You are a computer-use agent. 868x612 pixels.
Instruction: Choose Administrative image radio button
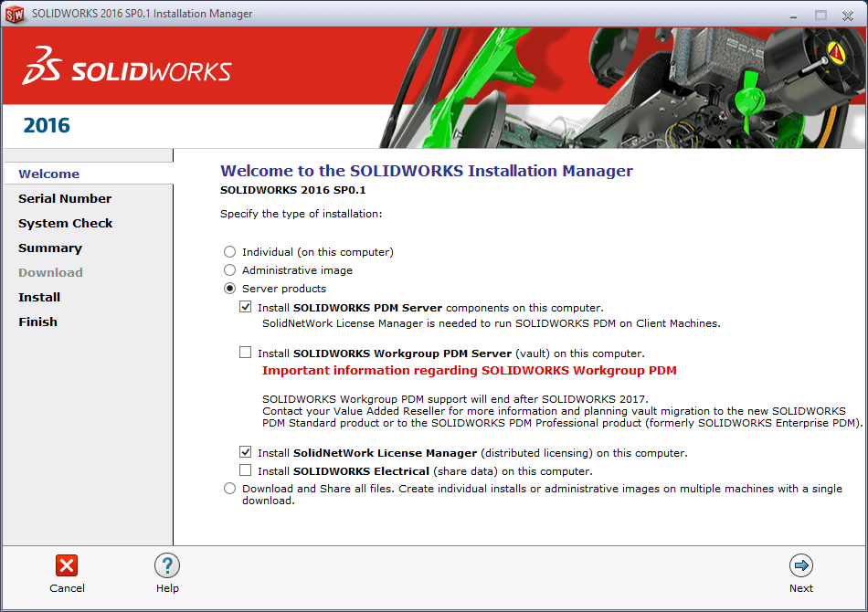click(x=230, y=270)
